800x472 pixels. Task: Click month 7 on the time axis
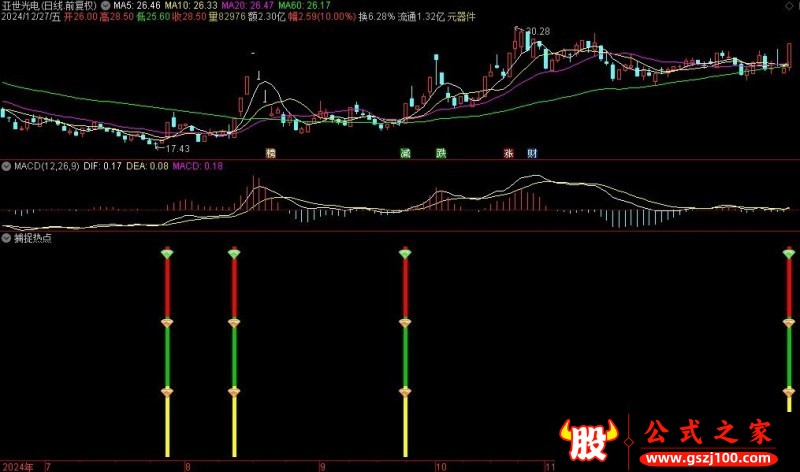(48, 467)
